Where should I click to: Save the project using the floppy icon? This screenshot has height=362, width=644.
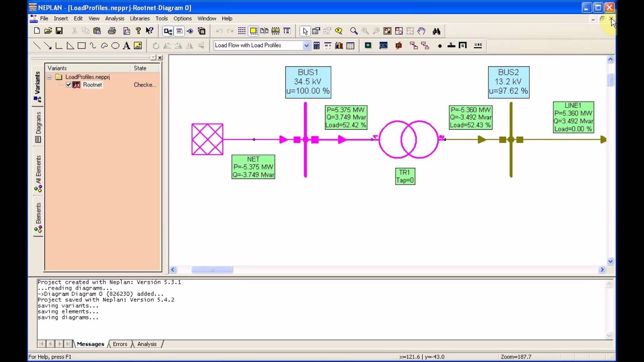point(59,31)
